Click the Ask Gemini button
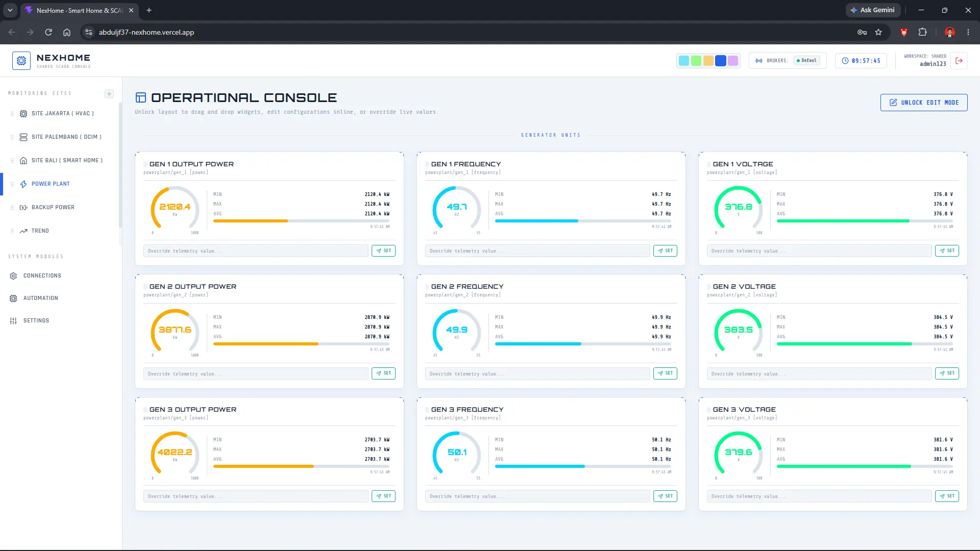The height and width of the screenshot is (551, 980). pyautogui.click(x=872, y=10)
